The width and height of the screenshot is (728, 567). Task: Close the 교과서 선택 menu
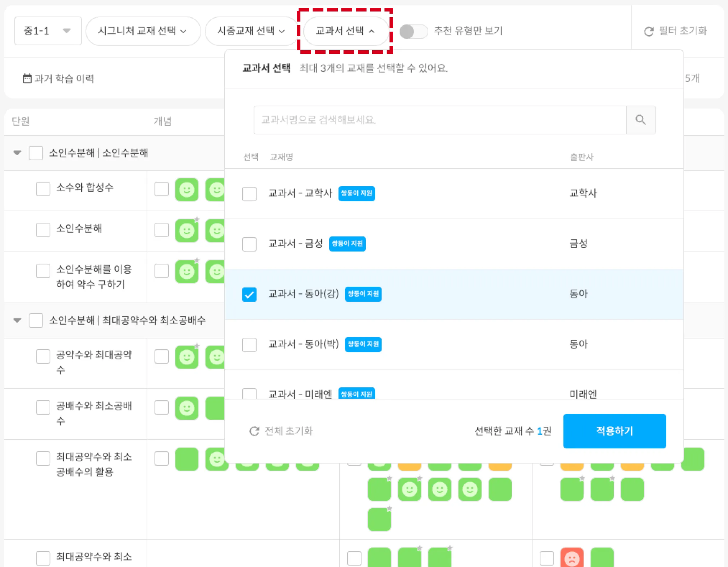pos(345,31)
